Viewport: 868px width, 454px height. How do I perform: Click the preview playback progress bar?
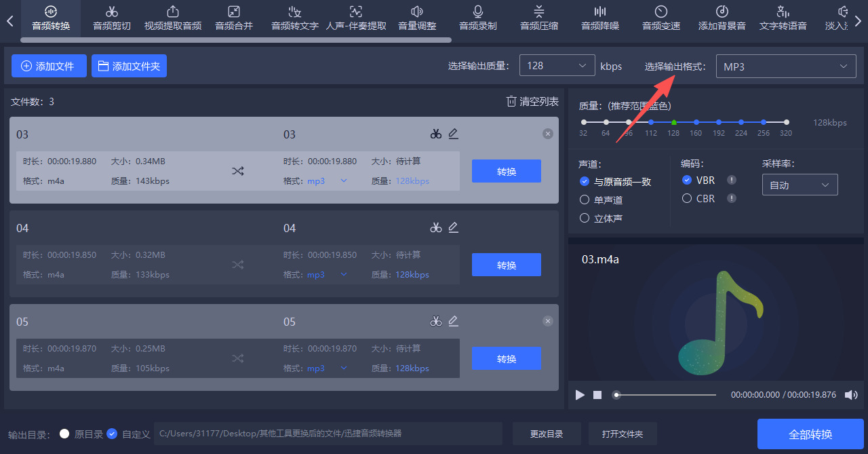(x=665, y=394)
